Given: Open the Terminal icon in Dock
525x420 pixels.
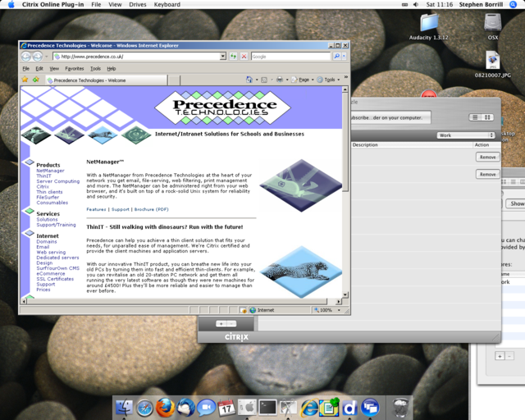Looking at the screenshot, I should tap(268, 408).
